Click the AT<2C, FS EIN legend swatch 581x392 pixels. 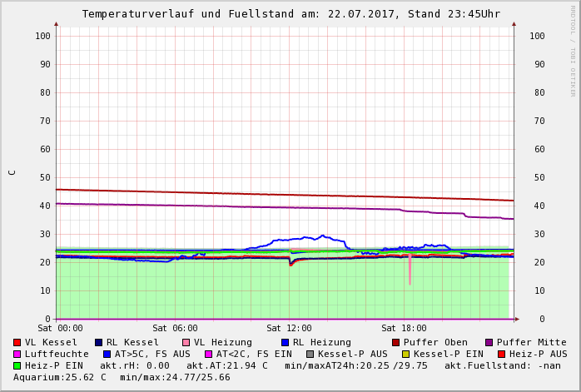click(208, 355)
